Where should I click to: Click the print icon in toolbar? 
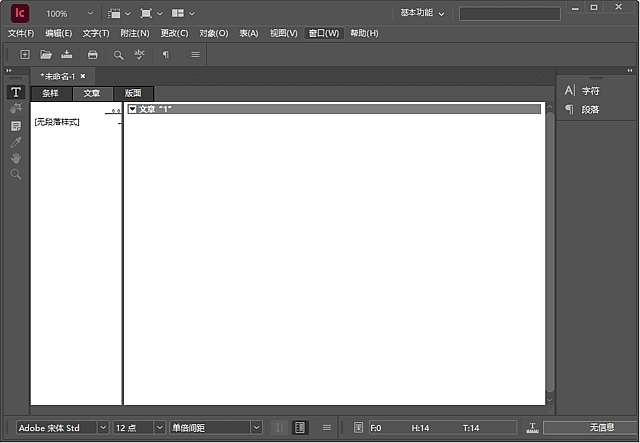click(x=93, y=54)
